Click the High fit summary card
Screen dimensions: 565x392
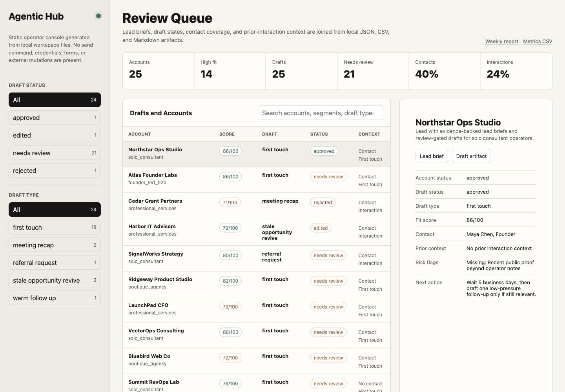230,71
